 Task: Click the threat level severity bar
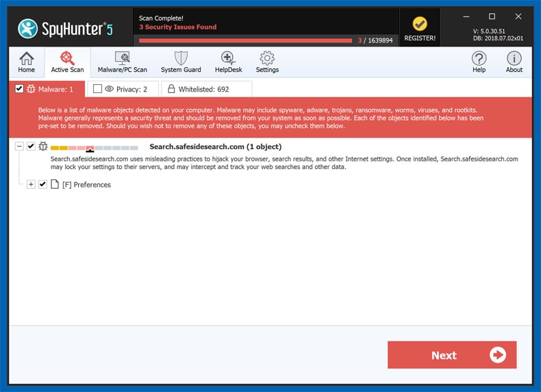[94, 147]
